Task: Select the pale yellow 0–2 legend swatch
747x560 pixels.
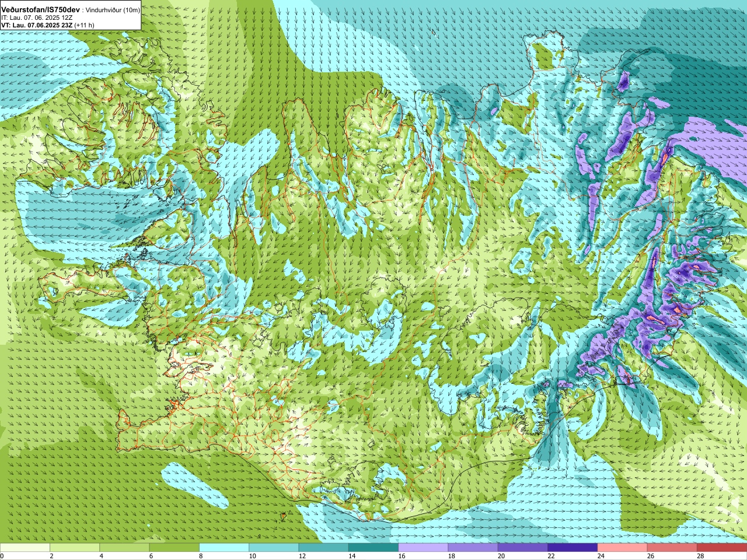Action: pos(25,548)
